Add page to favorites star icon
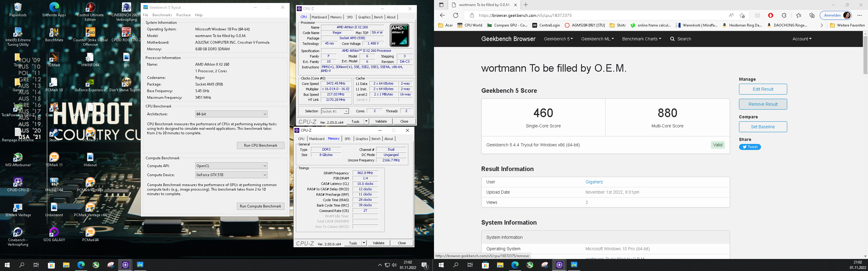 tap(742, 15)
